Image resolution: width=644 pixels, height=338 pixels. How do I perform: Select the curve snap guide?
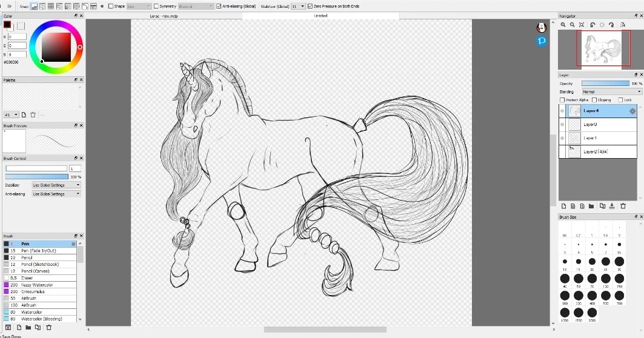click(x=85, y=7)
